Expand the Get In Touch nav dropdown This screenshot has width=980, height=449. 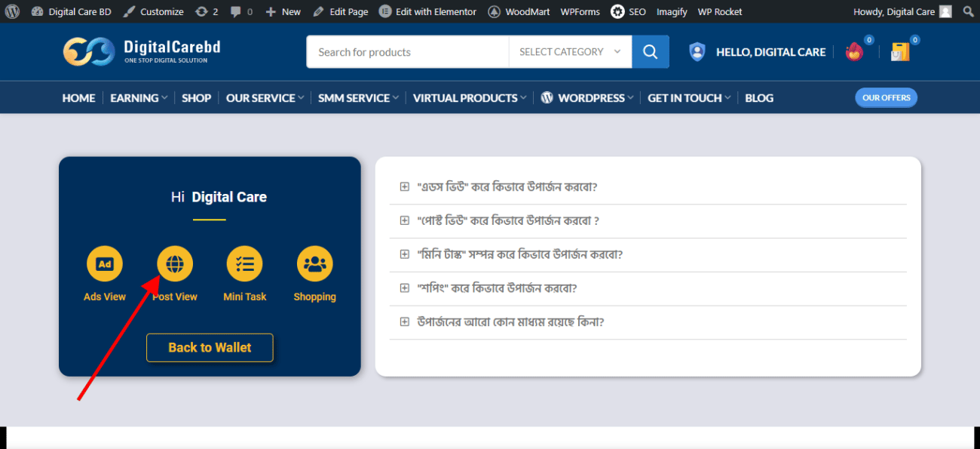[689, 98]
